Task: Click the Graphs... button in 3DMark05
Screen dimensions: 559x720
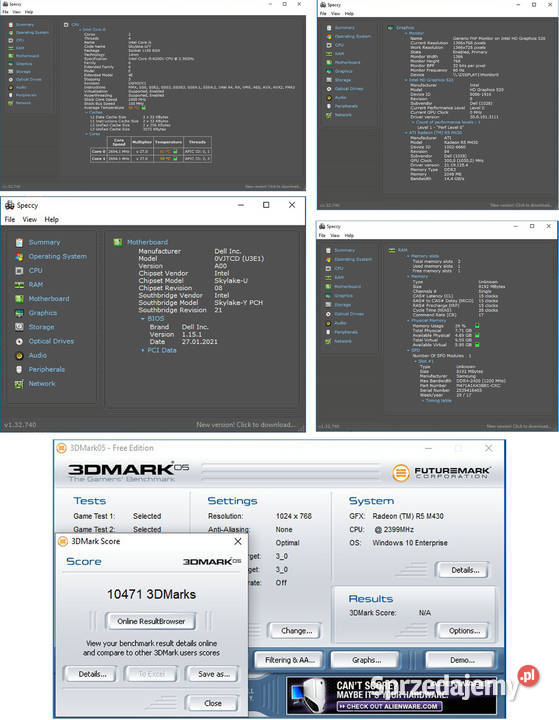Action: click(366, 660)
